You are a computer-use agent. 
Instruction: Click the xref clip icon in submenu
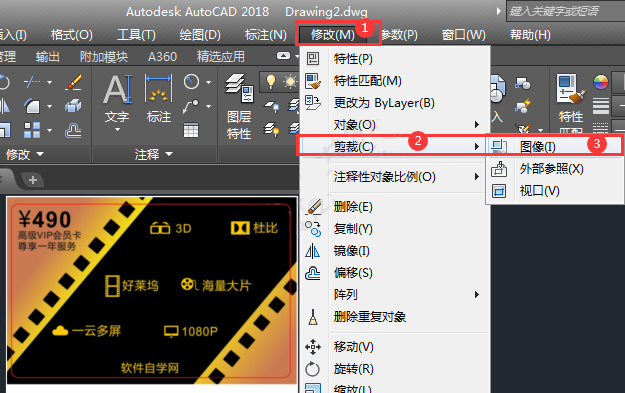499,169
